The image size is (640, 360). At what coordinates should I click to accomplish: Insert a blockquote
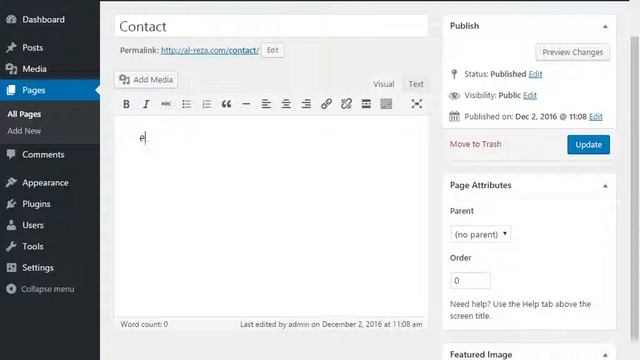(226, 104)
